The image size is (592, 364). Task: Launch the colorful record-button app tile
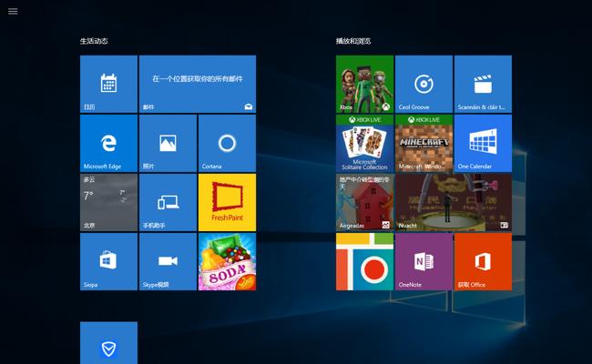point(364,262)
